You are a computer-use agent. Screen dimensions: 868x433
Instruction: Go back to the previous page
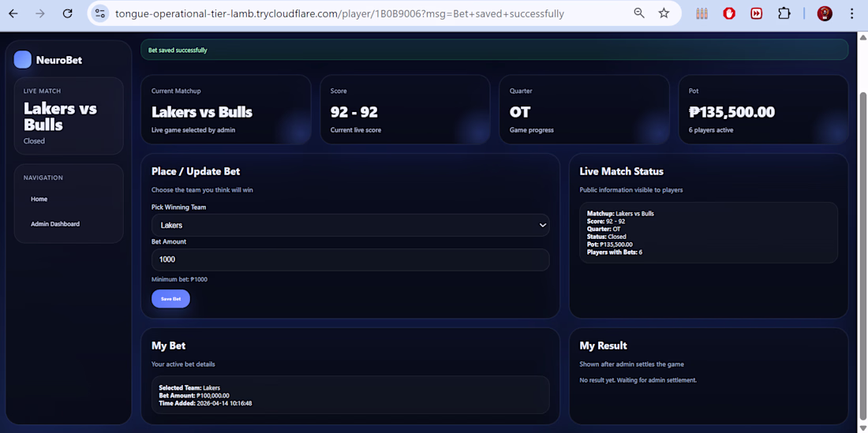pos(13,13)
